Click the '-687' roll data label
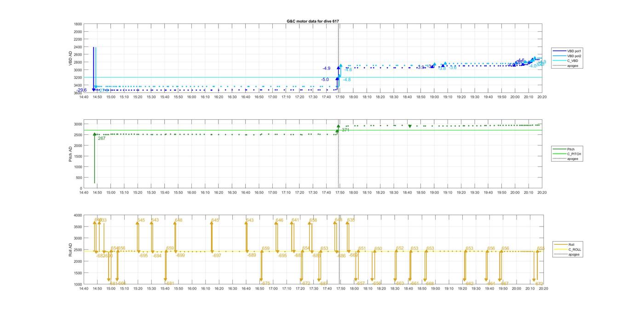The width and height of the screenshot is (644, 319). coord(323,284)
